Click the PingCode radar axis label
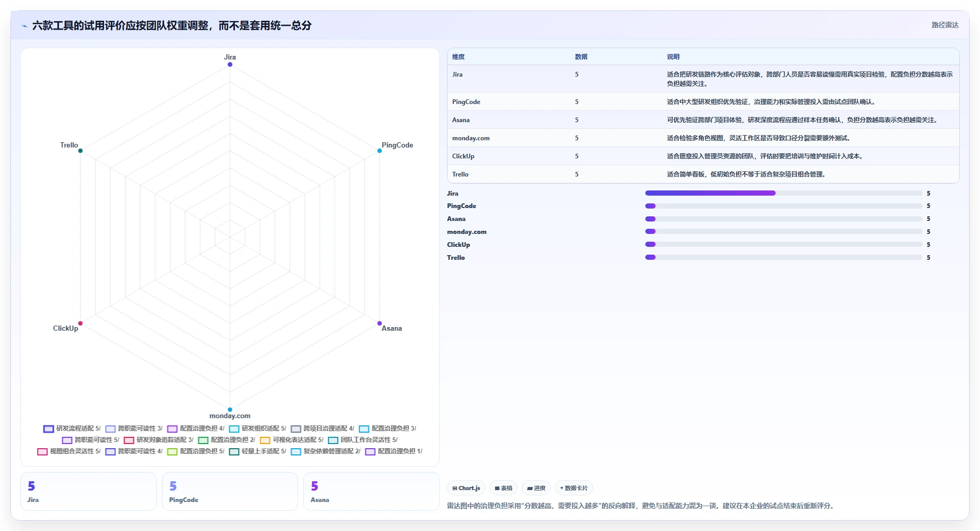 tap(397, 145)
